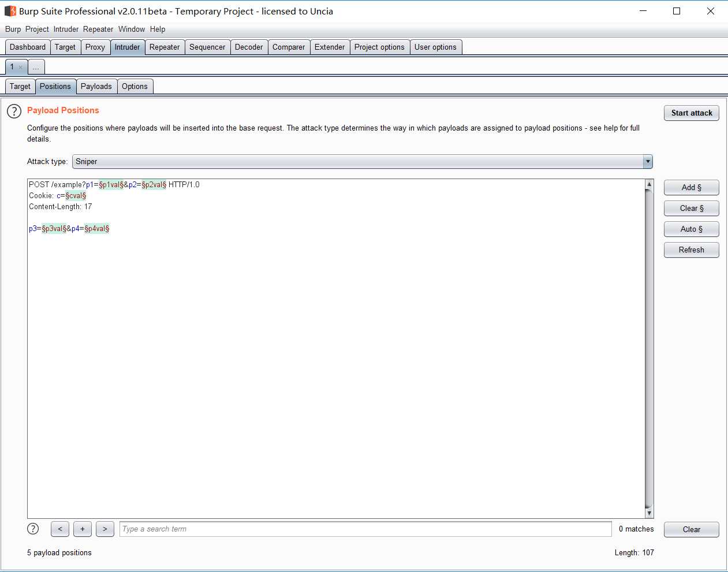Open the Payload Positions help icon
The image size is (728, 572).
(14, 111)
